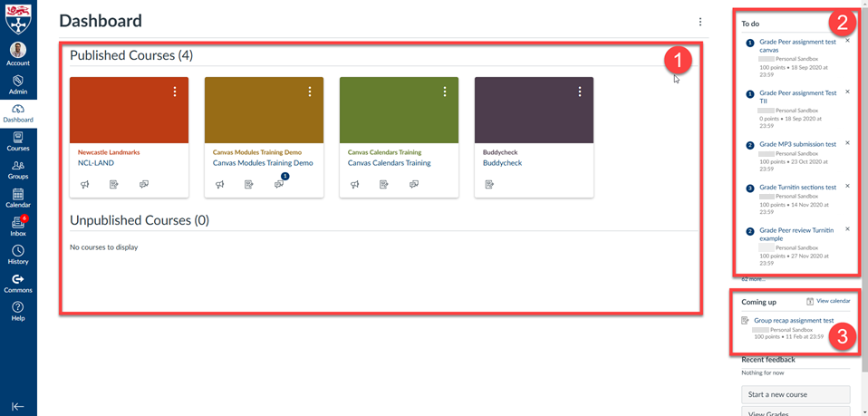The height and width of the screenshot is (416, 868).
Task: Open the NCL-LAND course title link
Action: click(96, 163)
